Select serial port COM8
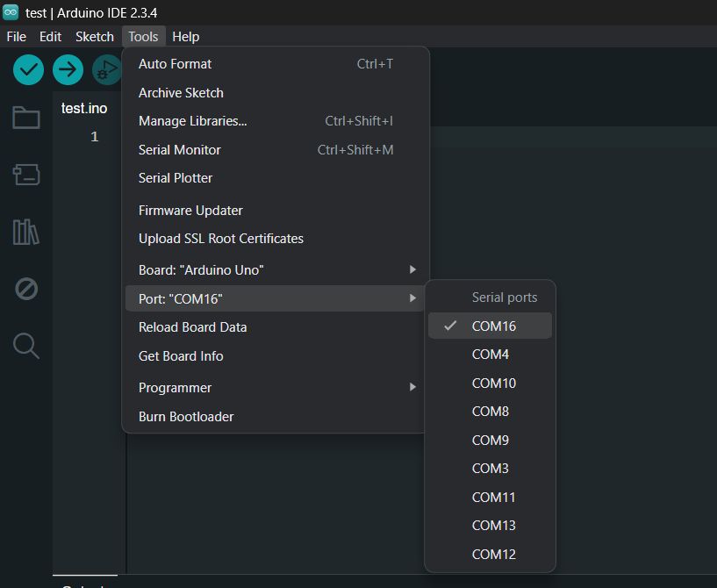Viewport: 717px width, 588px height. pos(490,412)
